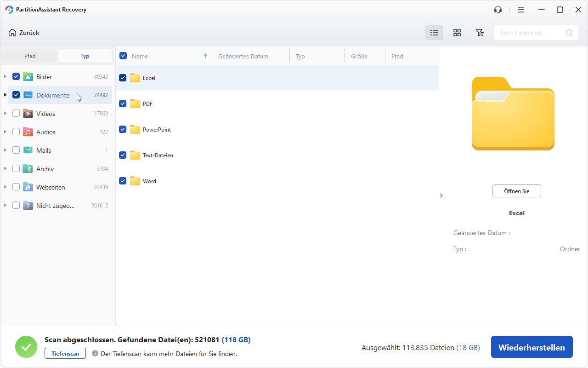Image resolution: width=588 pixels, height=368 pixels.
Task: Click the Tiefenscan info icon
Action: coord(95,354)
